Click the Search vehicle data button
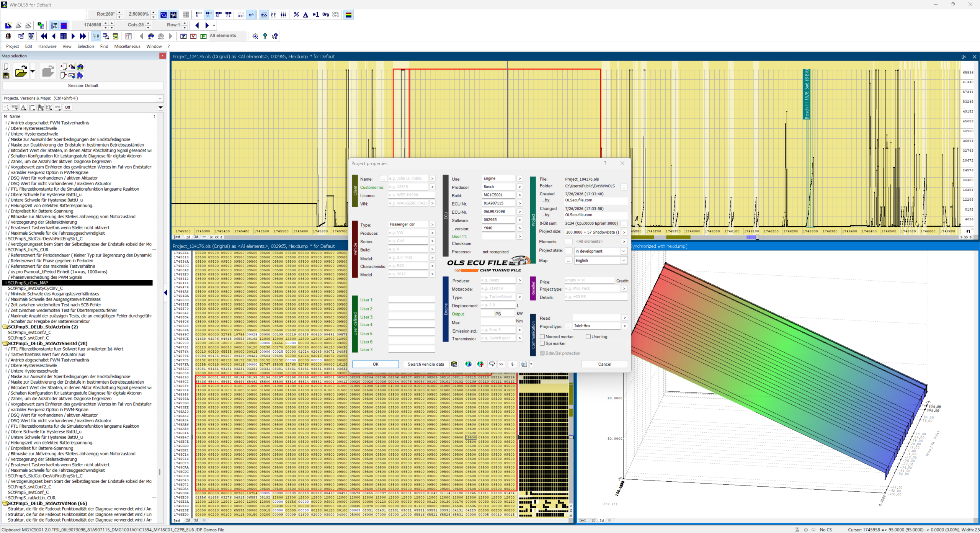The height and width of the screenshot is (533, 980). (x=426, y=364)
